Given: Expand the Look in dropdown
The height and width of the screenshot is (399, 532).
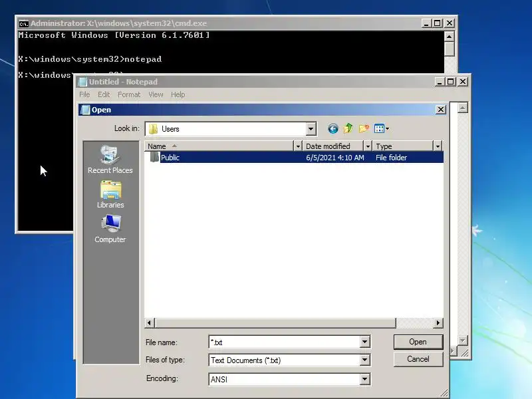Looking at the screenshot, I should [x=311, y=129].
